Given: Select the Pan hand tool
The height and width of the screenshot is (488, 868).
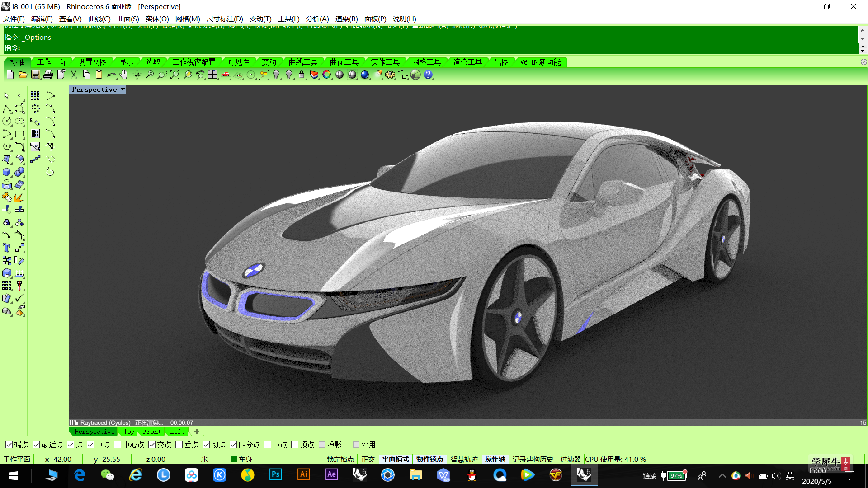Looking at the screenshot, I should click(x=124, y=75).
